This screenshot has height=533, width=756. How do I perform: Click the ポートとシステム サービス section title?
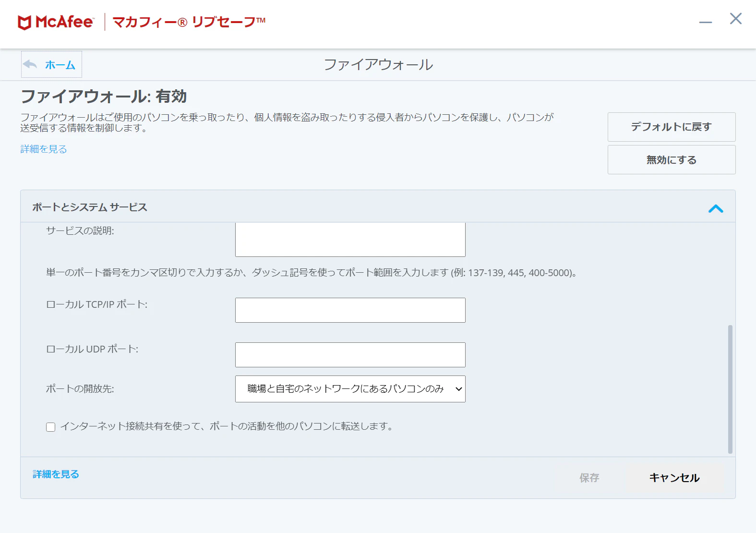click(x=90, y=207)
